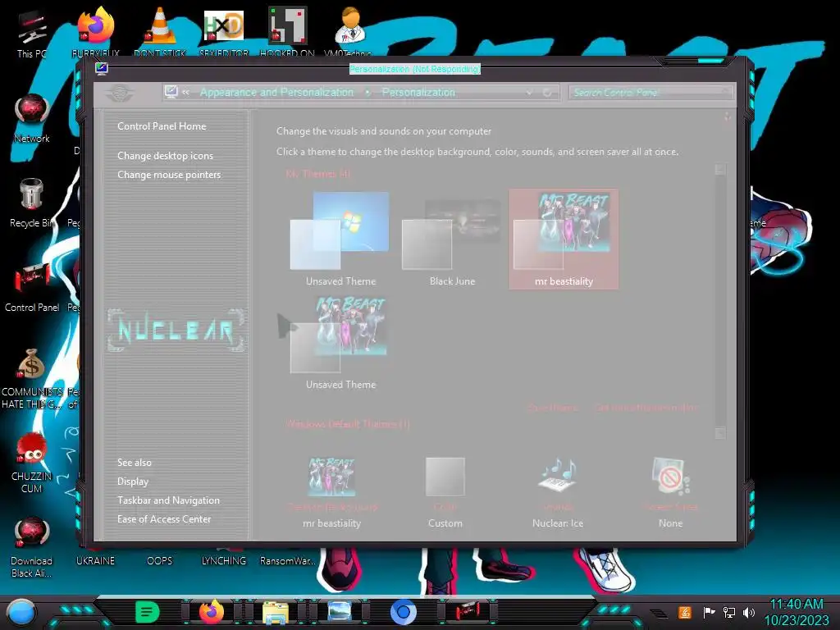Open File Explorer from the taskbar
Screen dimensions: 840x630
click(276, 612)
